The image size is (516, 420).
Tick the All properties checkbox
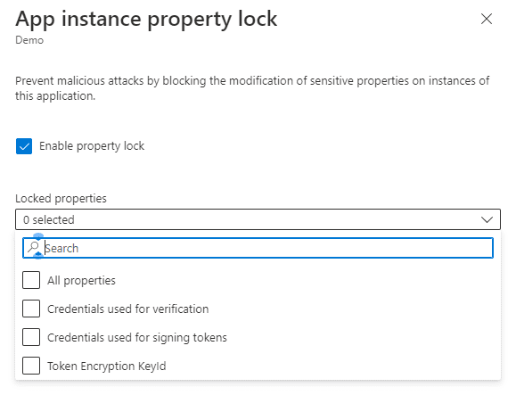click(31, 280)
